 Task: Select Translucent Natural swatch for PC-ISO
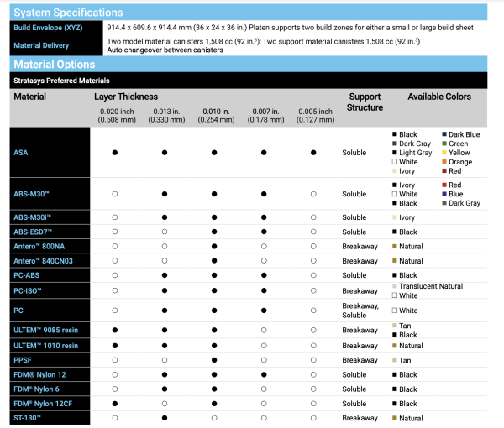click(x=395, y=286)
